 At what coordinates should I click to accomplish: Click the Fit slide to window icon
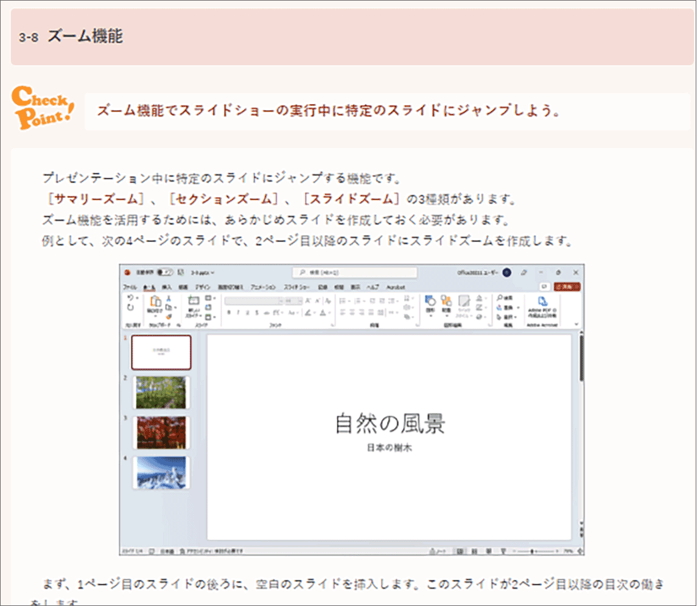coord(580,551)
